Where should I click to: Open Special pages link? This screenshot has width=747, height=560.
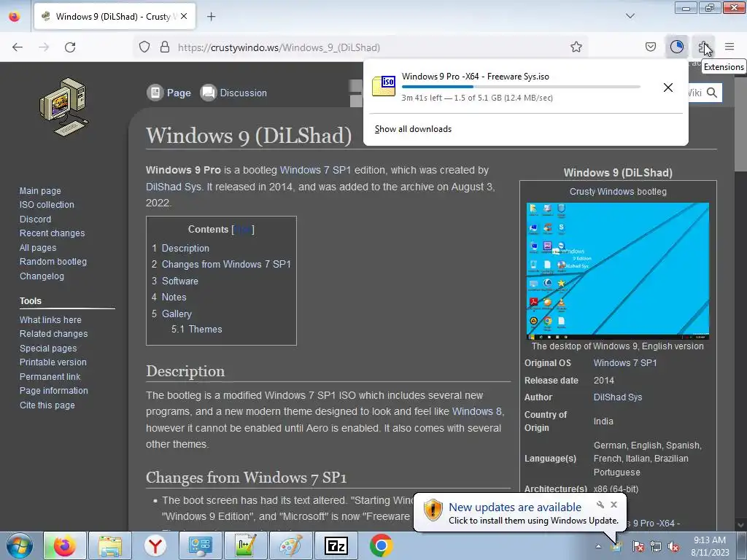coord(48,348)
